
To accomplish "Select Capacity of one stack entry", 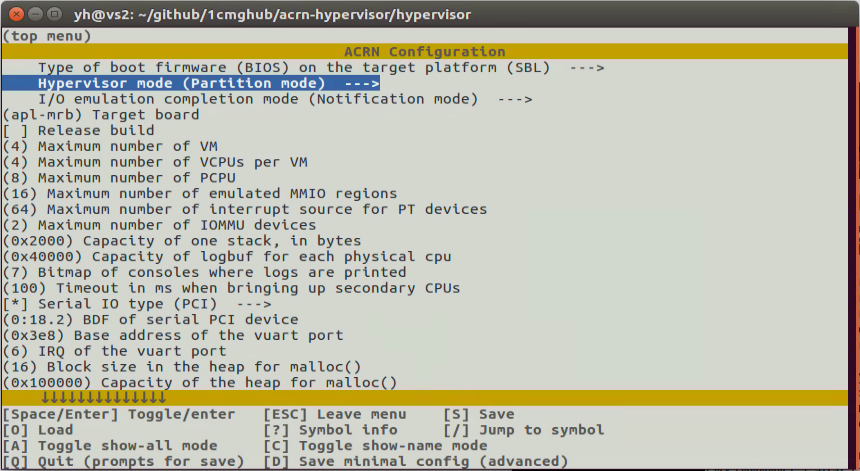I will pos(182,241).
